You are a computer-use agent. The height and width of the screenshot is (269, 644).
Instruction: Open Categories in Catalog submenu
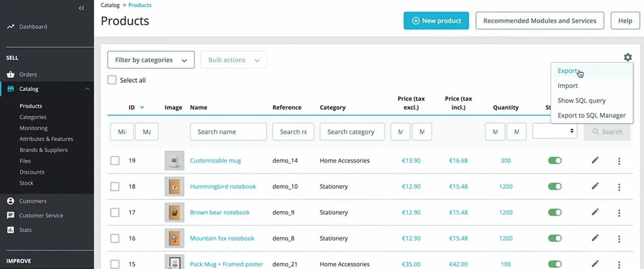click(x=33, y=117)
